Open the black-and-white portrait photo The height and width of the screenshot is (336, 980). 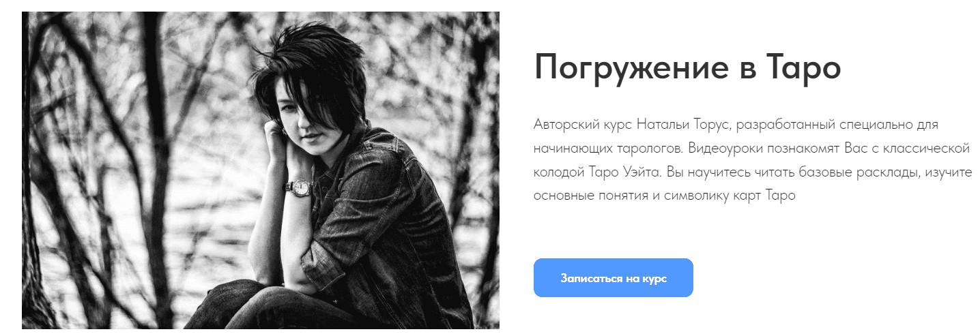point(261,170)
